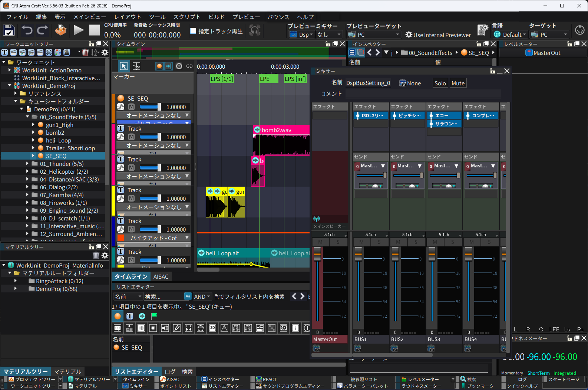The width and height of the screenshot is (588, 390).
Task: Open the work unit tree settings gear
Action: pos(105,52)
